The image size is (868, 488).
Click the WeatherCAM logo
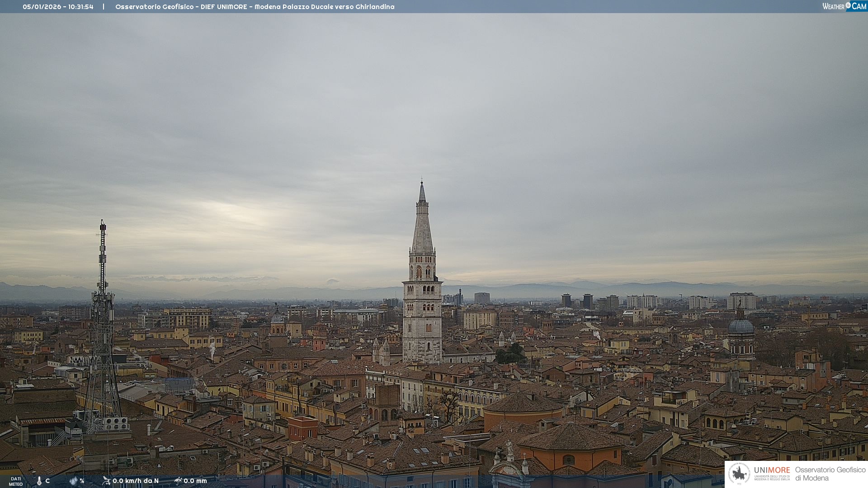point(844,6)
